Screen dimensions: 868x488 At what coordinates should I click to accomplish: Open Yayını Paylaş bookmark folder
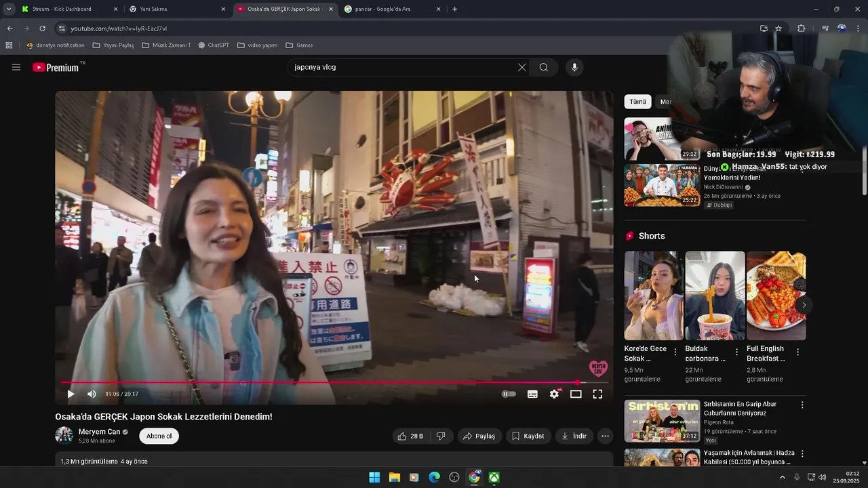click(x=113, y=45)
